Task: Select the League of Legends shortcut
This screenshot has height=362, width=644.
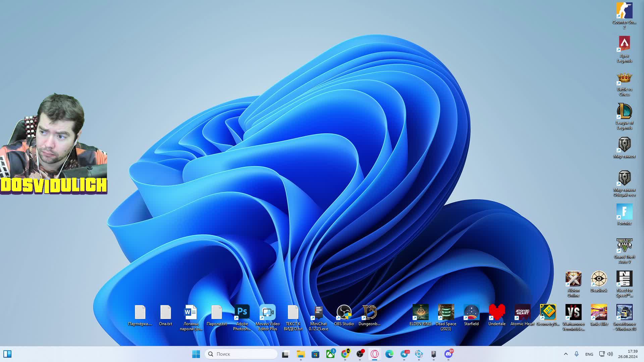Action: 624,111
